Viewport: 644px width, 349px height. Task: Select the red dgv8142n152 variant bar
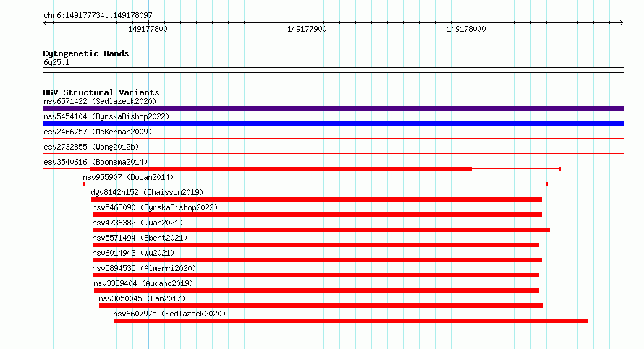pyautogui.click(x=316, y=199)
